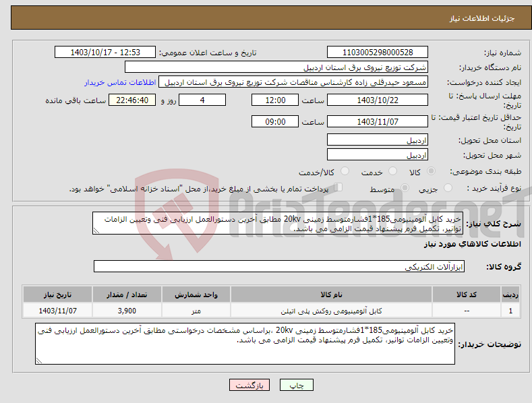
Task: Click the اطلاعات کالاهای مورد نیاز section heading
Action: [x=472, y=244]
